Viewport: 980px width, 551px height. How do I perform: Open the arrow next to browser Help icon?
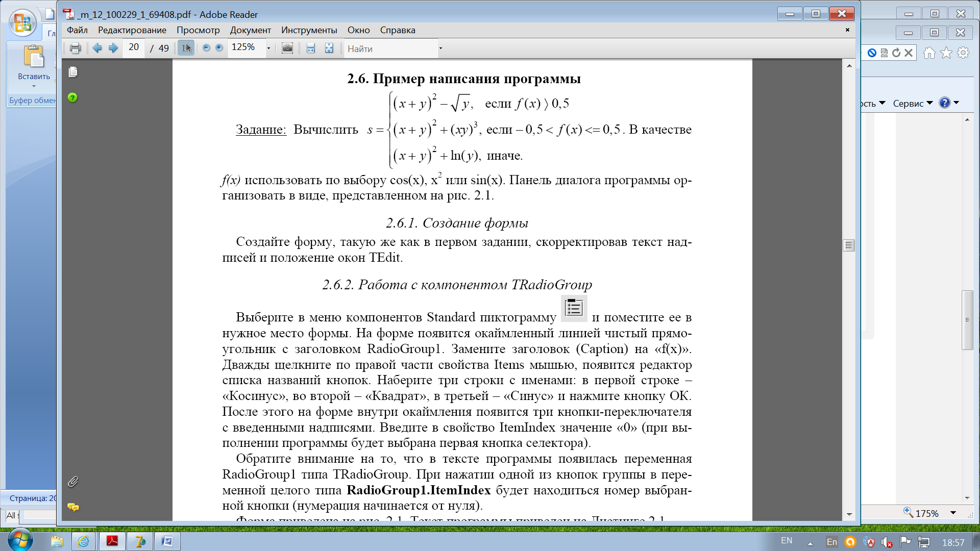[957, 103]
